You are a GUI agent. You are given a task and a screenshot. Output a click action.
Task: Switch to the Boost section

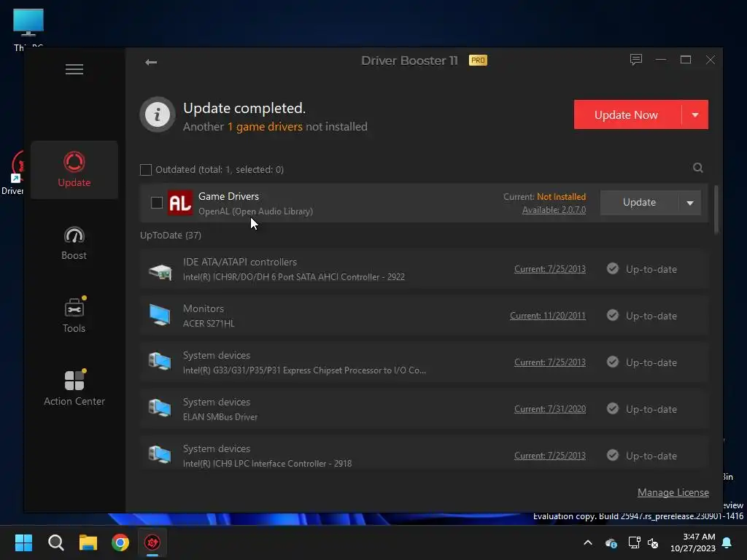tap(74, 243)
